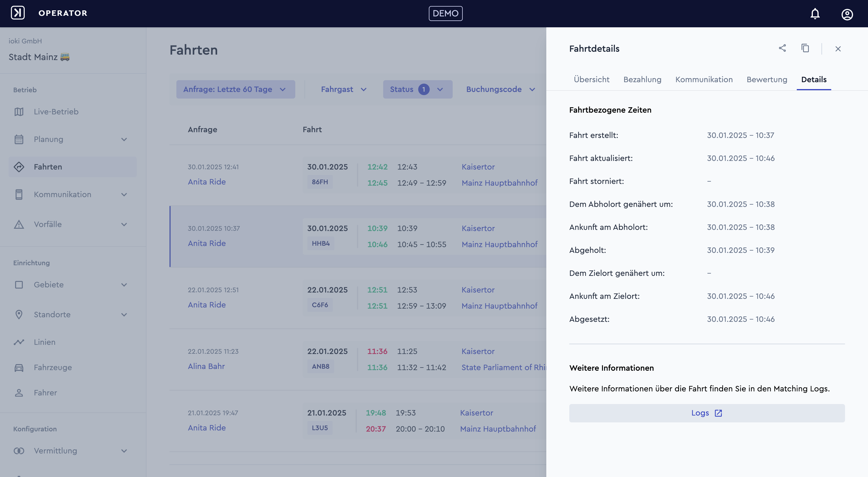Click booking code L3U5 badge
The image size is (868, 477).
click(x=320, y=428)
